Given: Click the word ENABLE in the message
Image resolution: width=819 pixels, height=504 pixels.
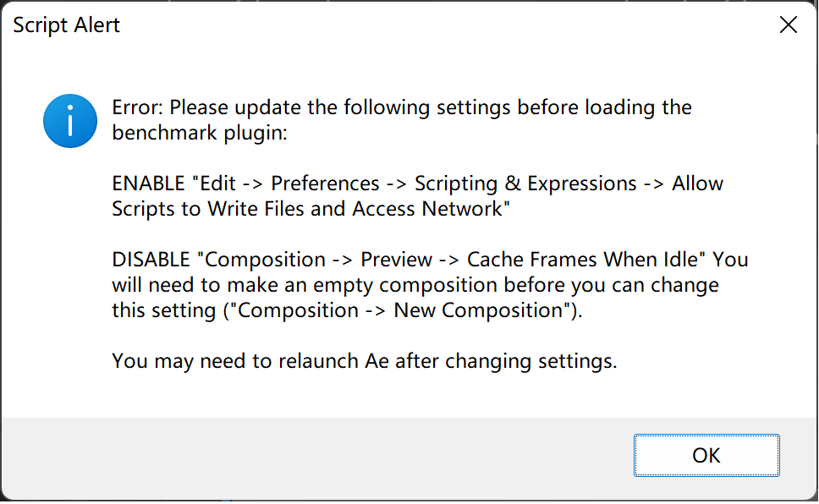Looking at the screenshot, I should [149, 184].
